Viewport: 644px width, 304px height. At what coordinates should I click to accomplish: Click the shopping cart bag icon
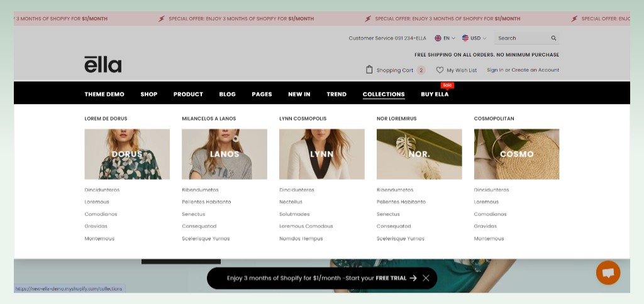pos(369,70)
